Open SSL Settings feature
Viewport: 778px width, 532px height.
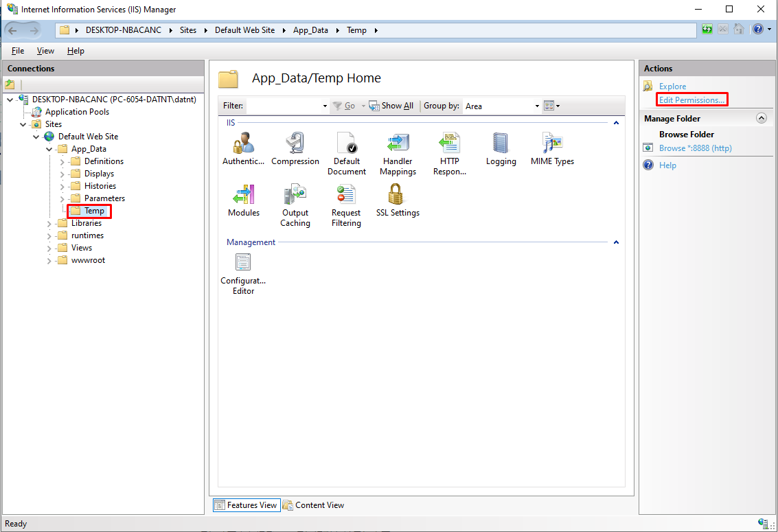[x=398, y=200]
